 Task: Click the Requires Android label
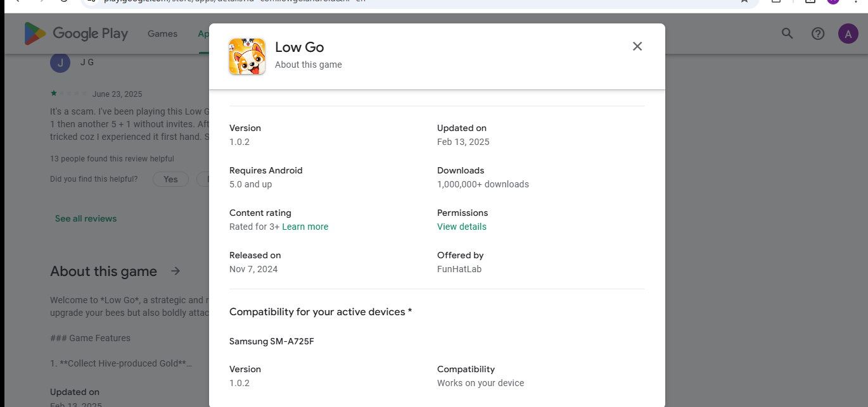click(x=266, y=170)
